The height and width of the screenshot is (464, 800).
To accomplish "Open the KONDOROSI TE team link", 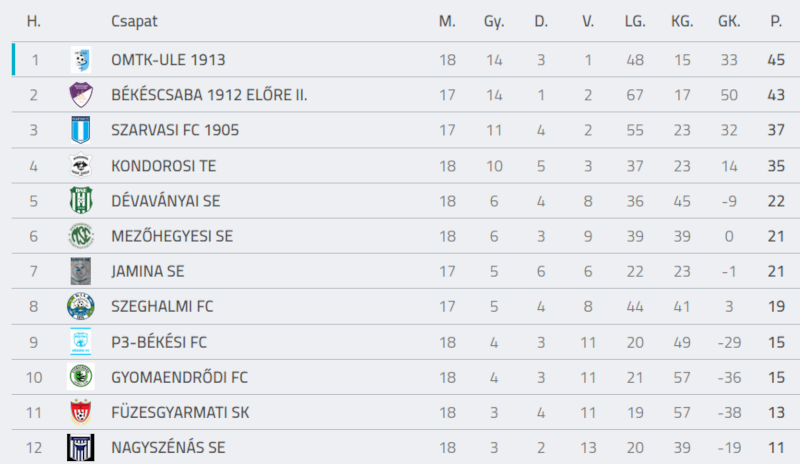I will click(164, 166).
